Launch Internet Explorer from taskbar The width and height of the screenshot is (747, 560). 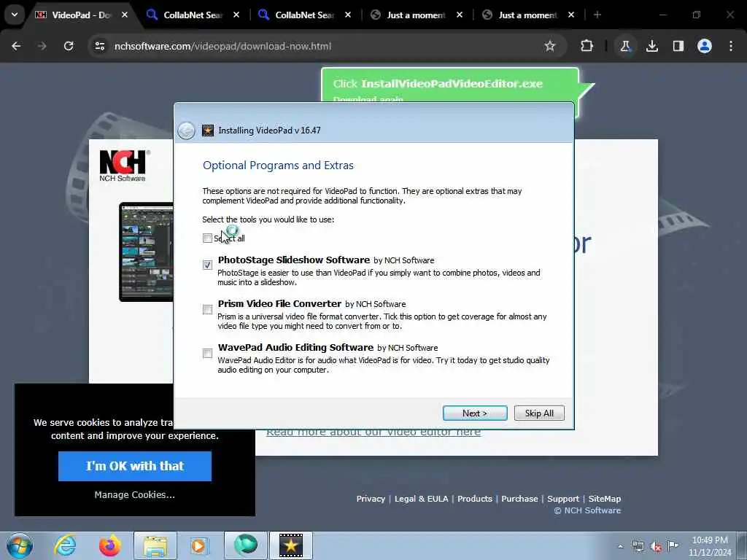coord(65,545)
